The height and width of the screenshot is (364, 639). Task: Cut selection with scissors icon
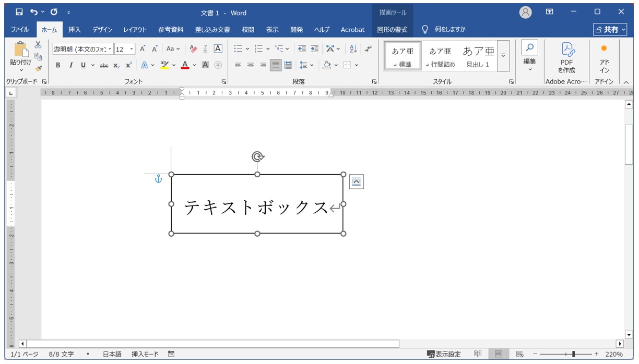point(38,45)
